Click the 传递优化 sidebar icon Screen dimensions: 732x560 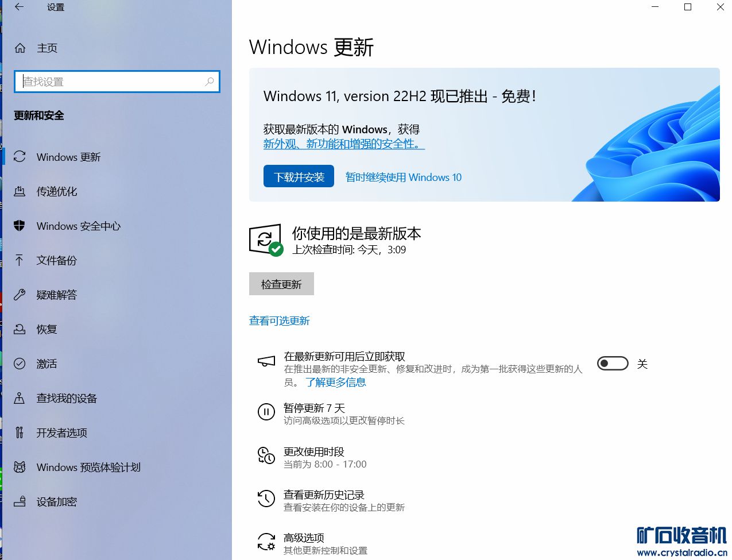[x=20, y=191]
